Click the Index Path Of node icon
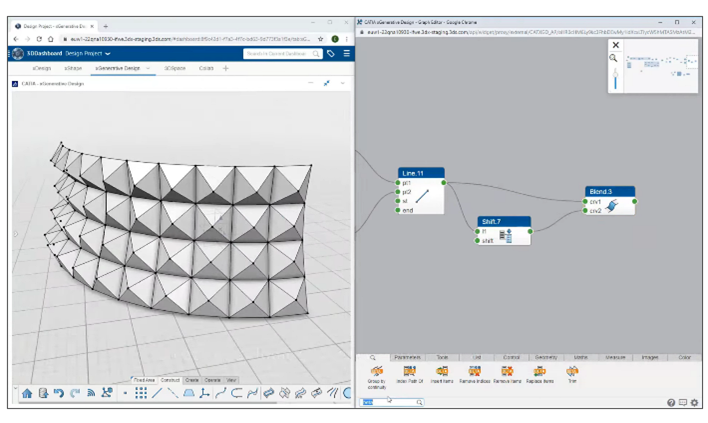708x423 pixels. click(410, 371)
